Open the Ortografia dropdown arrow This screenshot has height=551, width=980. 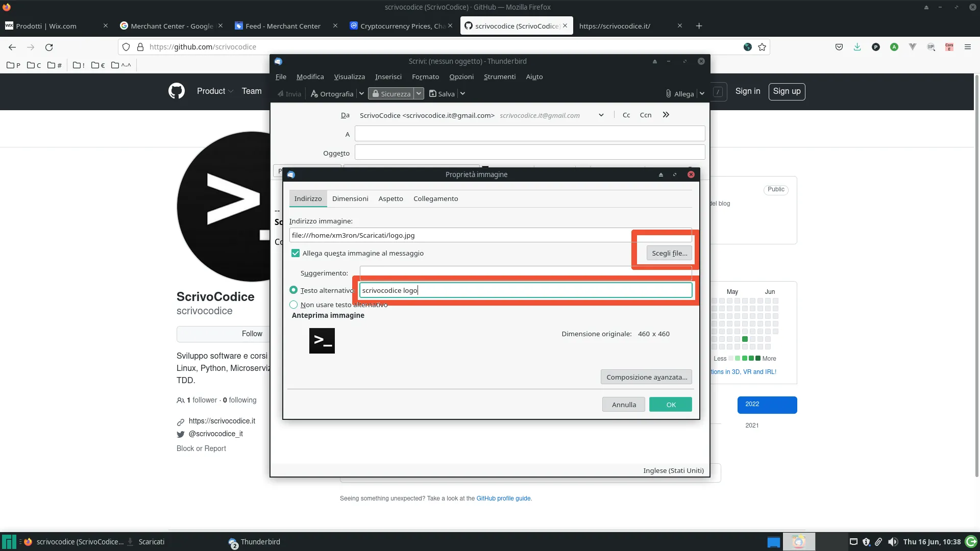tap(362, 93)
